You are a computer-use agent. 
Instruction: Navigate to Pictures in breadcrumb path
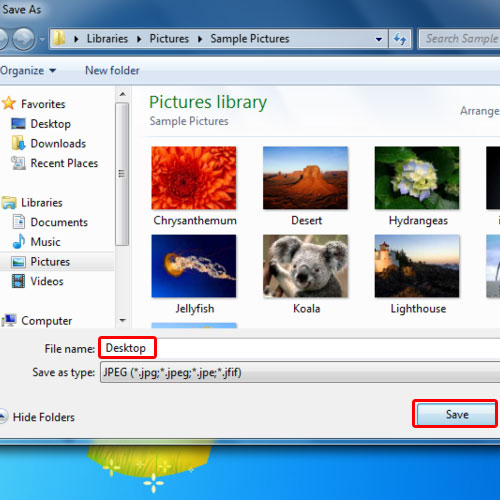tap(169, 39)
